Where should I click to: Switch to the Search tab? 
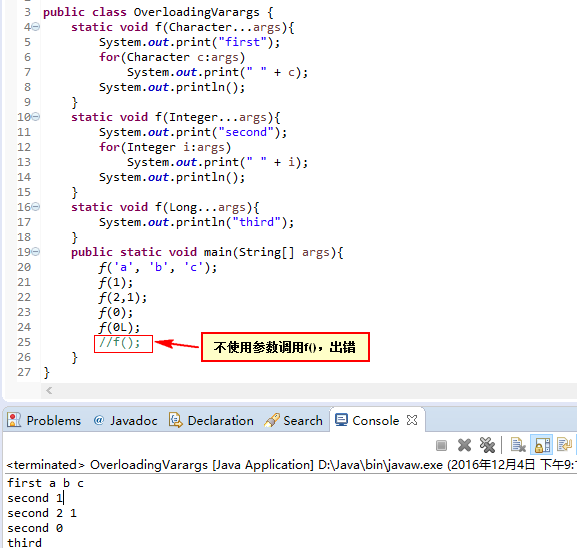coord(293,420)
